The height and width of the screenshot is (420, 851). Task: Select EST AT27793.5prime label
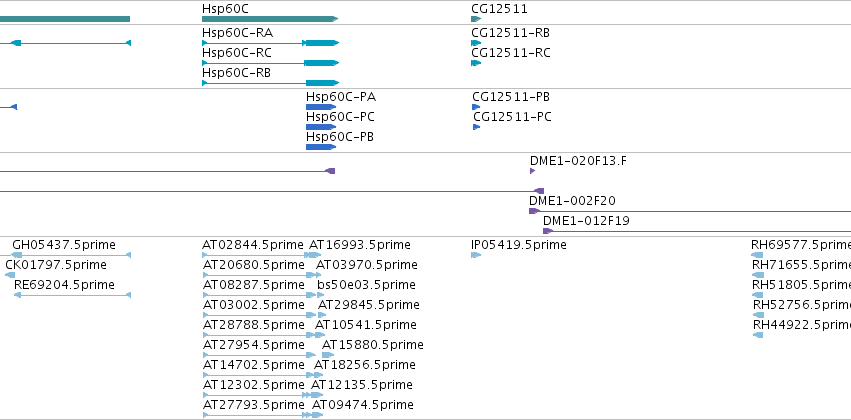[253, 406]
